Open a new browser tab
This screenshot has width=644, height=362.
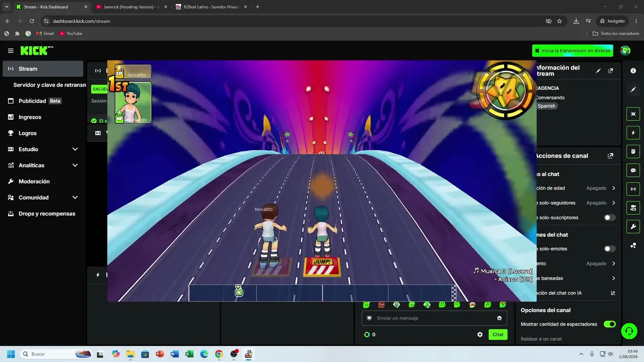[258, 7]
